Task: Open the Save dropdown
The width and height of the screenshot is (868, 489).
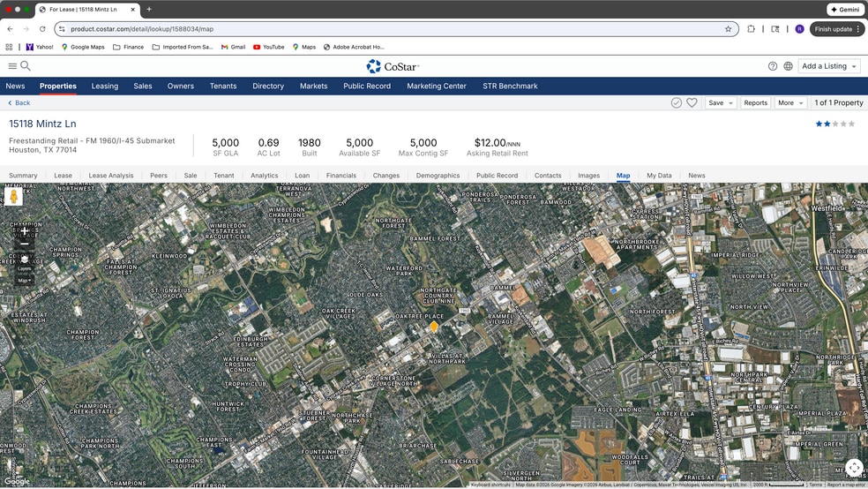Action: point(721,103)
